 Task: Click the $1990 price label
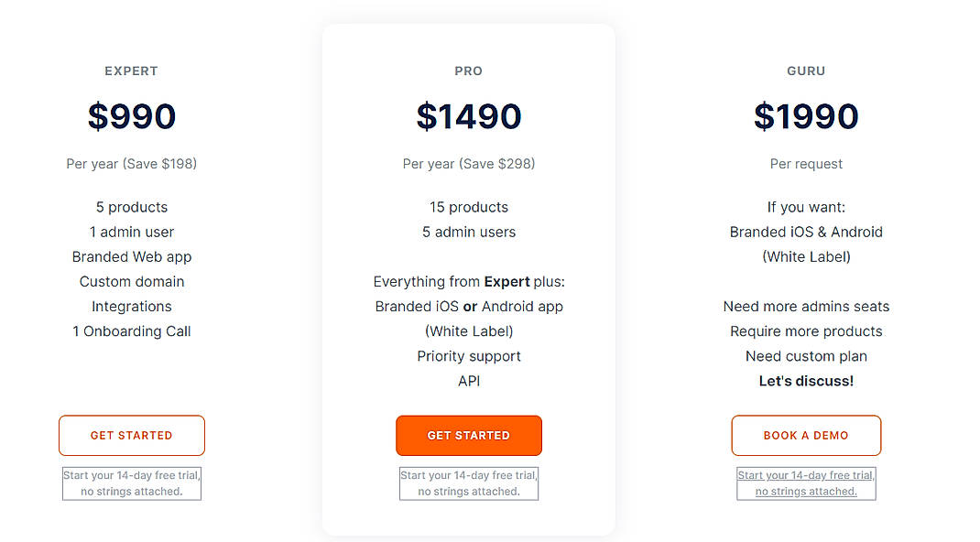pos(805,116)
